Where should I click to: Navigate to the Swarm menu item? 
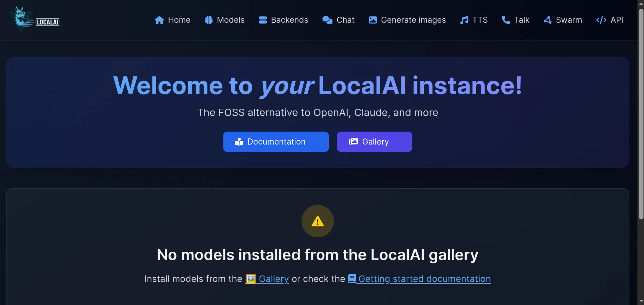point(562,20)
